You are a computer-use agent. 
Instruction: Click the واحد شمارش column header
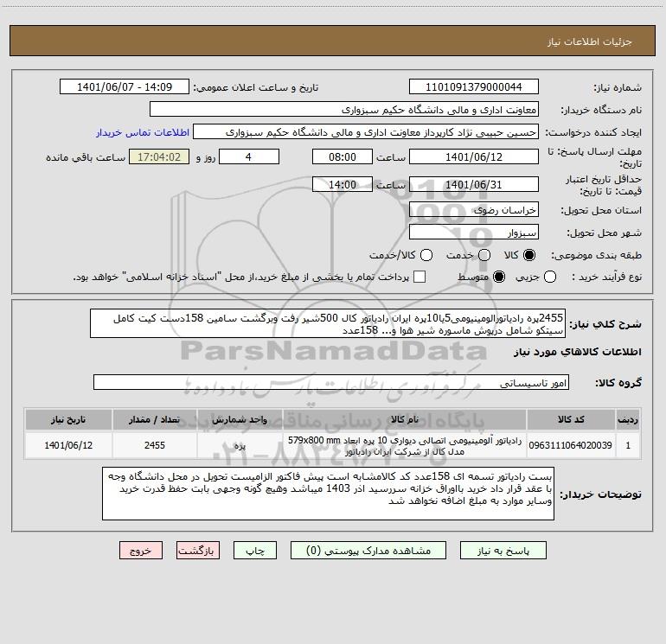[240, 420]
